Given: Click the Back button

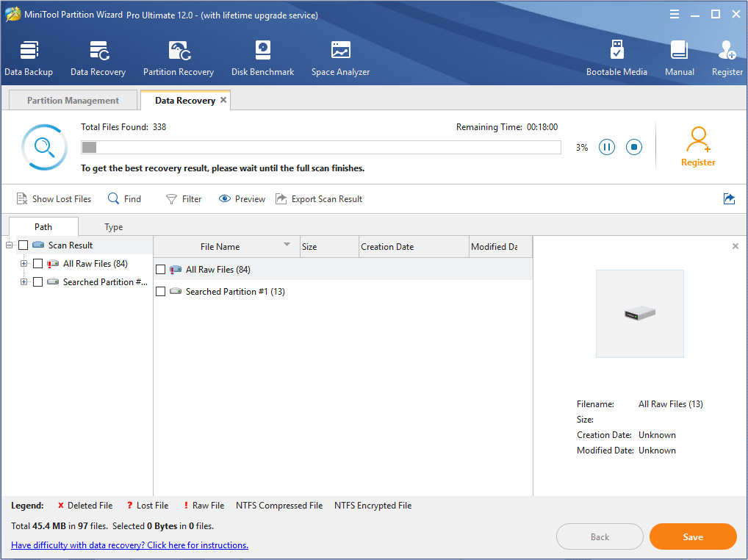Looking at the screenshot, I should [x=600, y=536].
